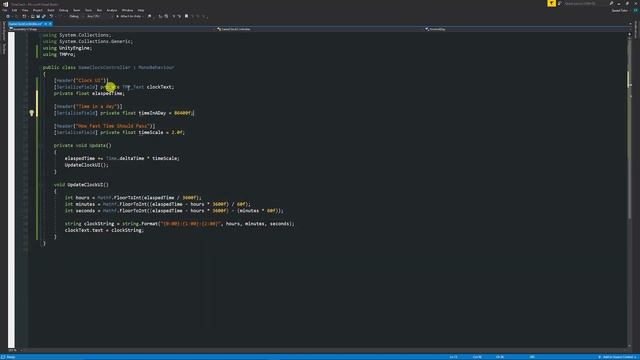Open the File menu
Screen dimensions: 640x360
[4, 10]
